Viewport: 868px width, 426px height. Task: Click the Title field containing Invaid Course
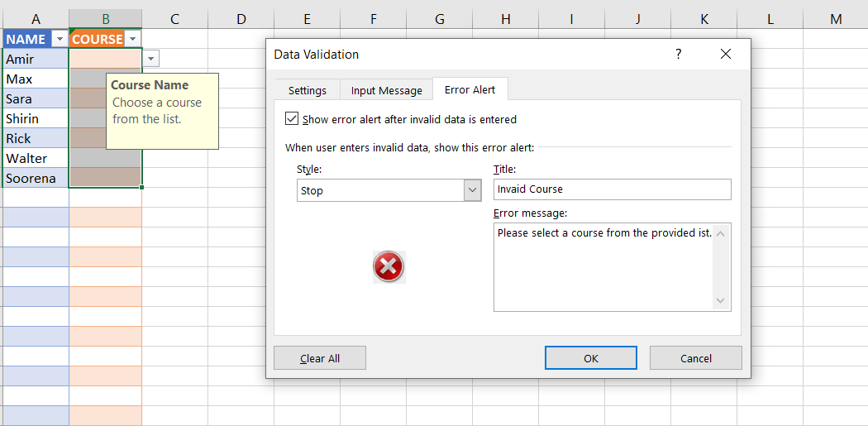pyautogui.click(x=612, y=189)
